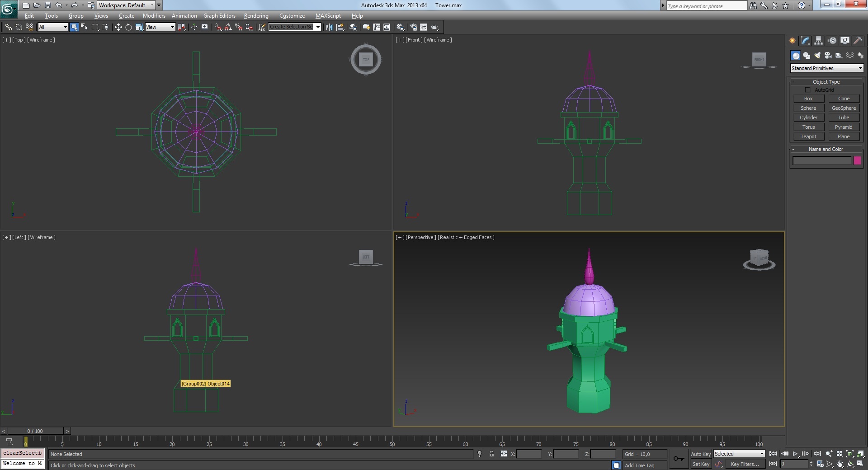Open the Modify panel tab icon
The width and height of the screenshot is (868, 470).
[805, 41]
